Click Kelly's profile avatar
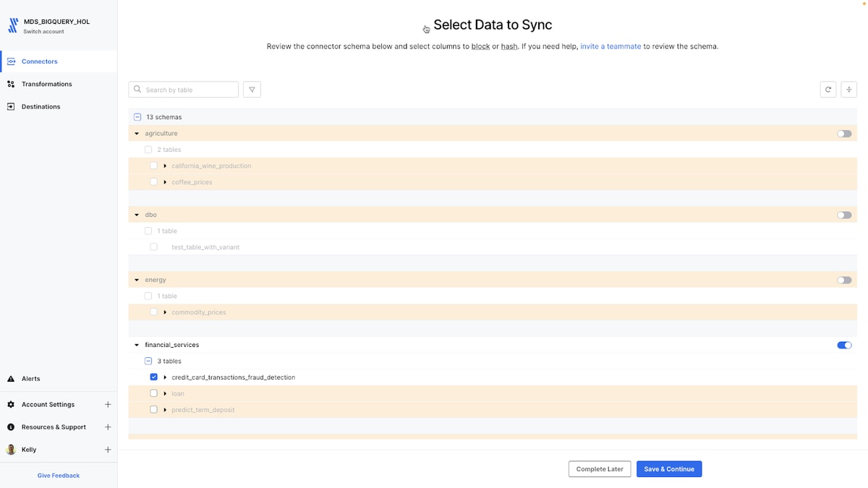 11,450
